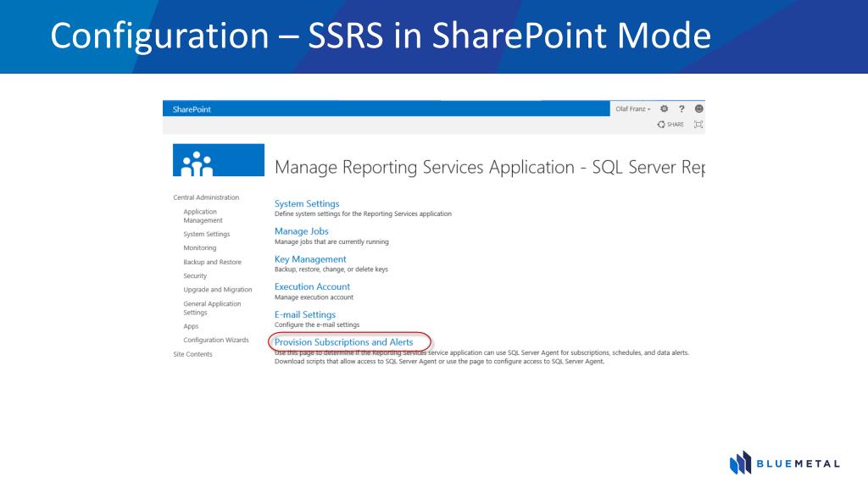Open the Manage Jobs link
This screenshot has width=868, height=488.
point(302,231)
